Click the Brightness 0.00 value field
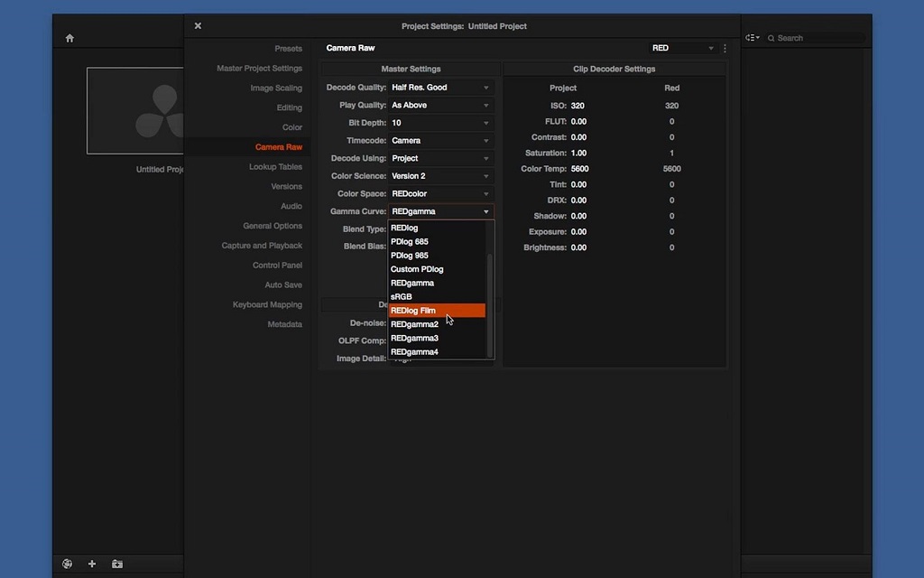Viewport: 924px width, 578px height. pos(578,247)
